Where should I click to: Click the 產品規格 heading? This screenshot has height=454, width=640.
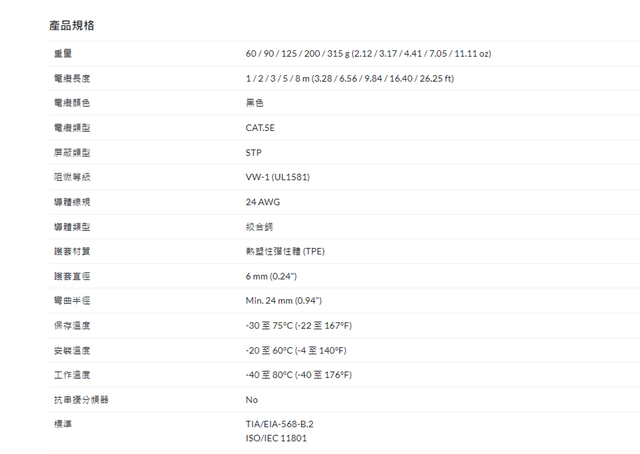tap(71, 24)
